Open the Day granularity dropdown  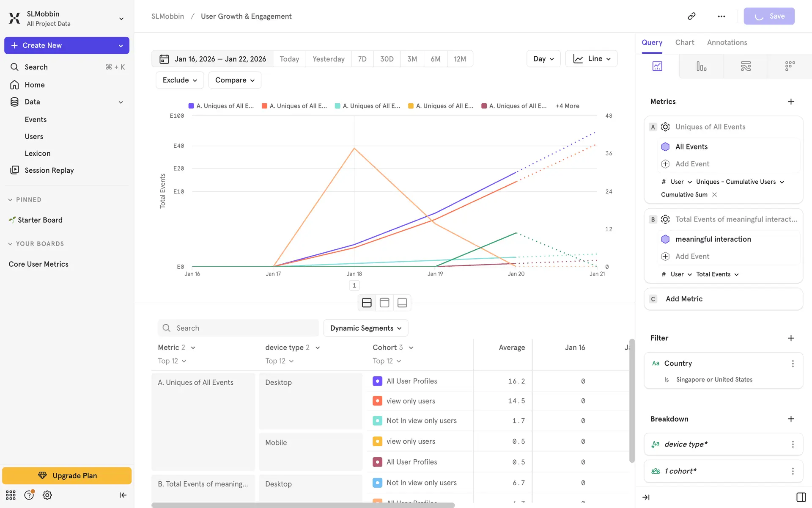click(543, 59)
